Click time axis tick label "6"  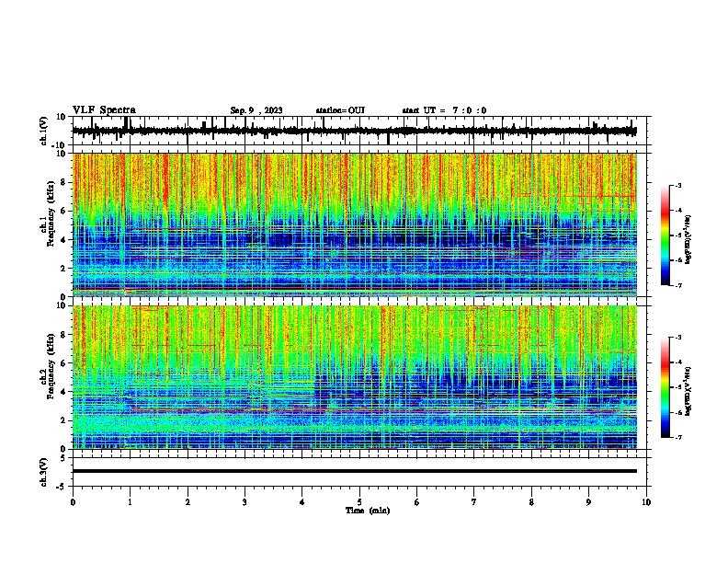click(416, 502)
